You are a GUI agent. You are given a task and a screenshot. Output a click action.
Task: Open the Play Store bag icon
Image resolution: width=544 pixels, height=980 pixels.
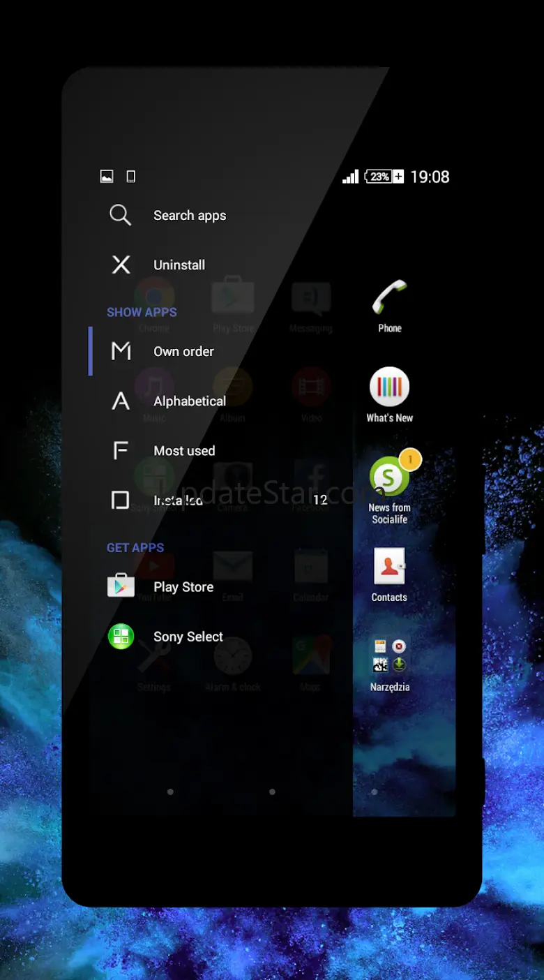(121, 586)
